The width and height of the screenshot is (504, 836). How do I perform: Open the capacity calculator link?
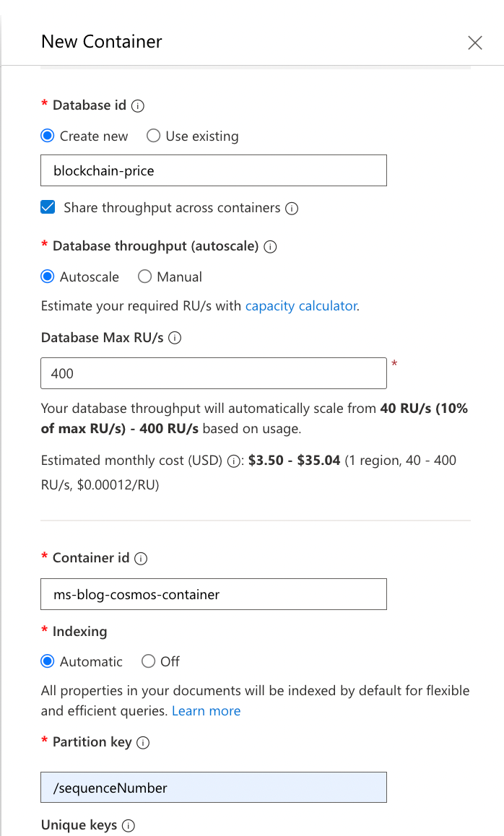(x=301, y=306)
